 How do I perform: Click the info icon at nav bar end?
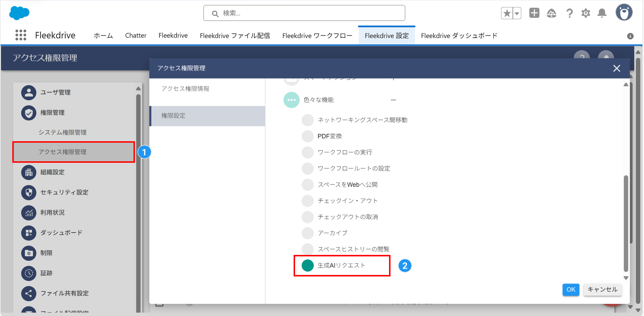[630, 36]
